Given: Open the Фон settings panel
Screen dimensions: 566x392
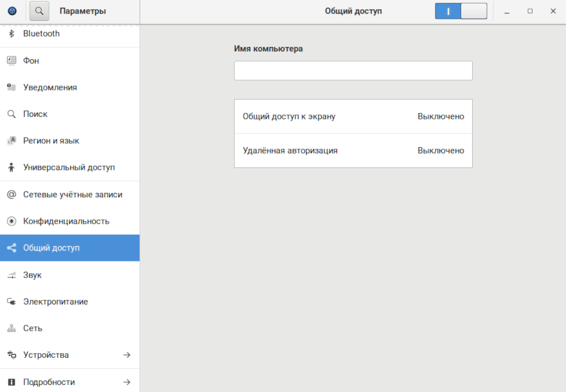Looking at the screenshot, I should [x=31, y=60].
